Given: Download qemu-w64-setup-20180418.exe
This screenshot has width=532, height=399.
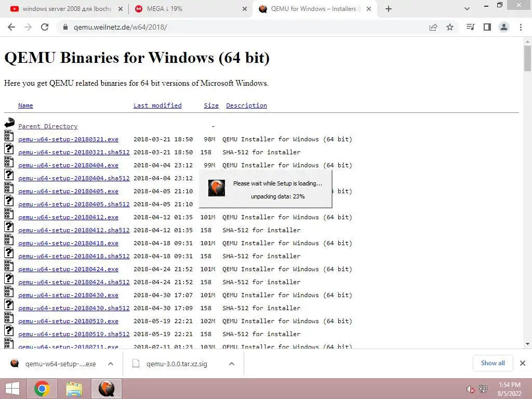Looking at the screenshot, I should point(68,243).
